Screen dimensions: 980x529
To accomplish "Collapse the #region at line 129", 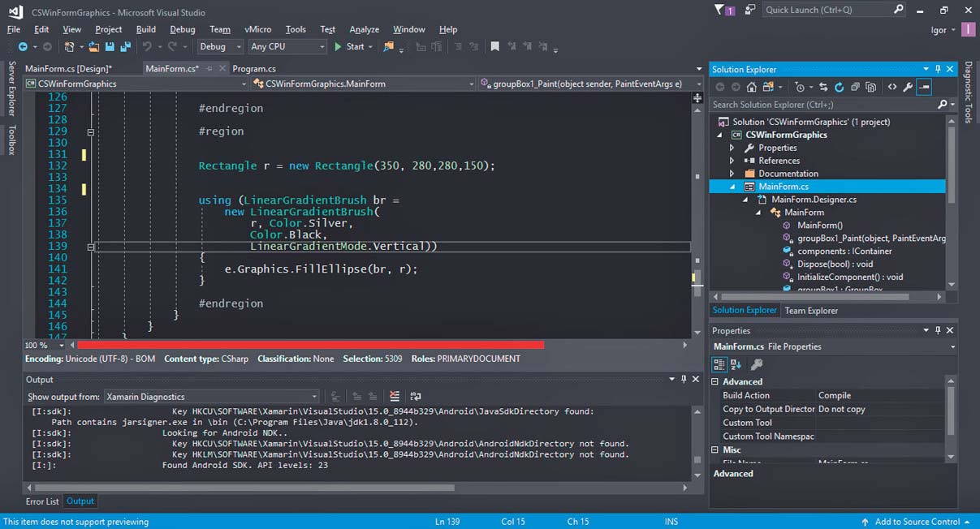I will point(91,131).
